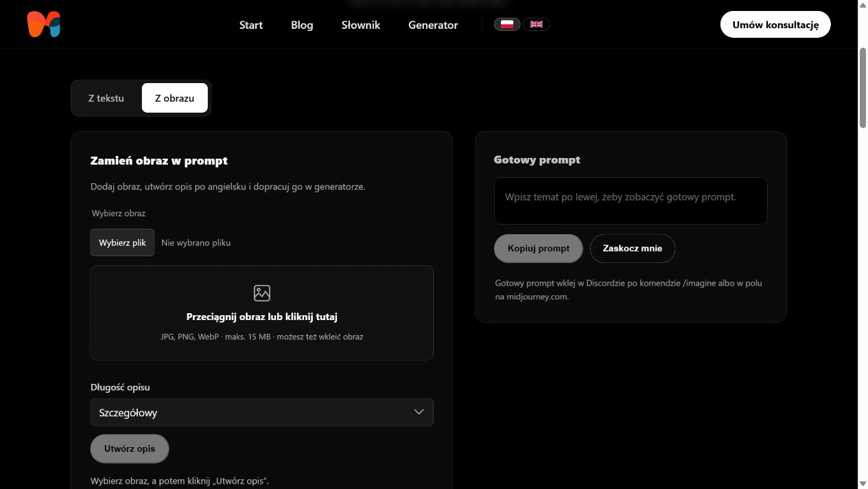Click the 'Gotowy prompt' heading
This screenshot has height=489, width=868.
pyautogui.click(x=537, y=159)
